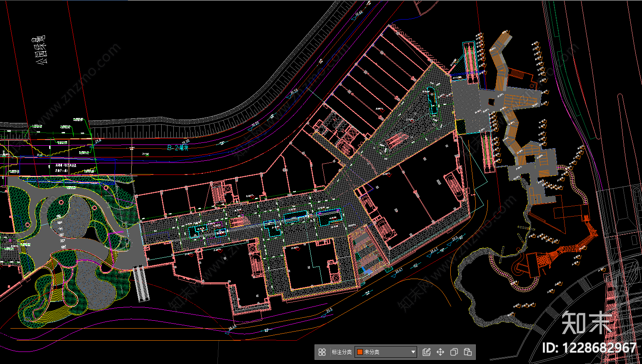Screen dimensions: 642x364
Task: Click the four-squares category grid icon
Action: (x=322, y=352)
